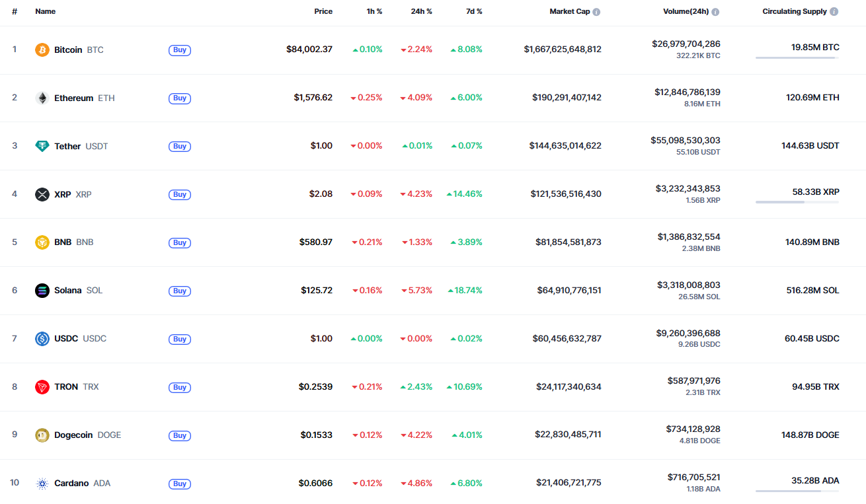
Task: Click 120.69M ETH circulating supply
Action: (x=812, y=98)
